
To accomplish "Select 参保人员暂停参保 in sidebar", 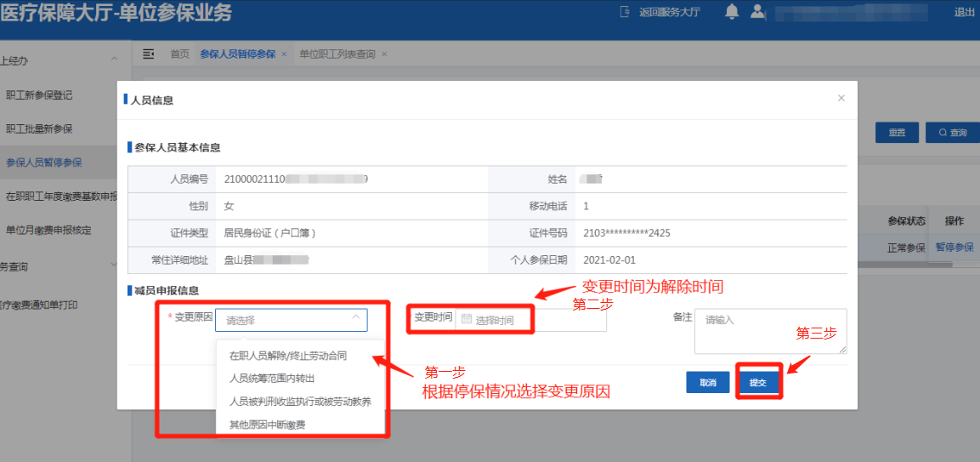I will pos(43,163).
